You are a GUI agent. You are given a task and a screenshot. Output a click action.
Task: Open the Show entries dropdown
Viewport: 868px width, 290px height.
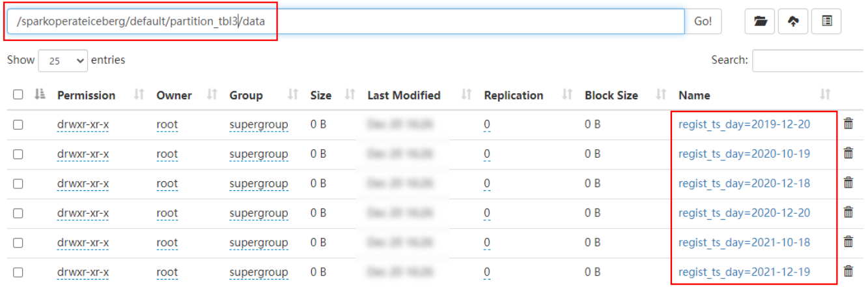[x=63, y=61]
